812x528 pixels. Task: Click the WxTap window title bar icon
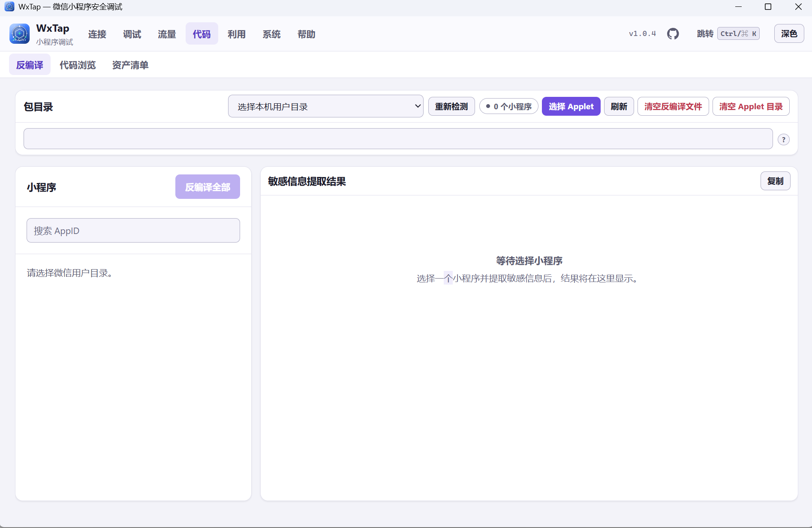9,7
